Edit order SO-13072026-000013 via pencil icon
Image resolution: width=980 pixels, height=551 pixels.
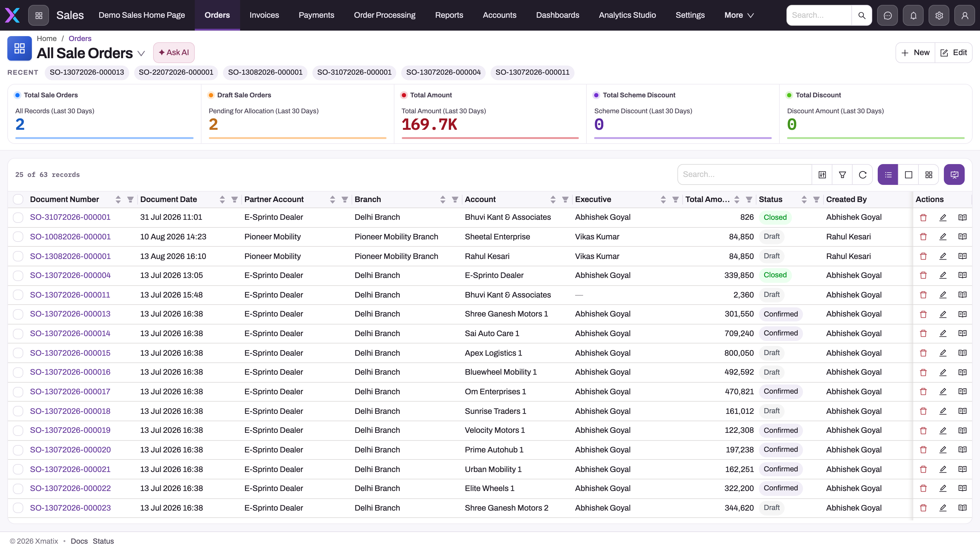(943, 314)
